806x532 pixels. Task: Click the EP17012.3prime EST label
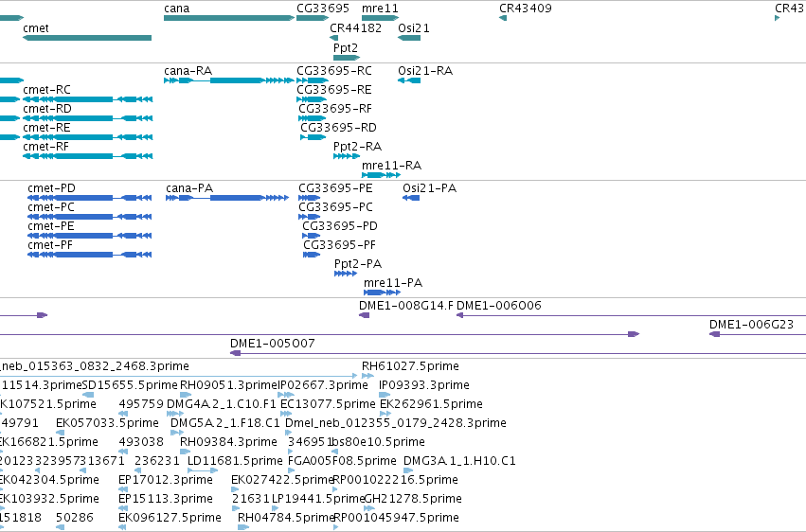tap(166, 481)
